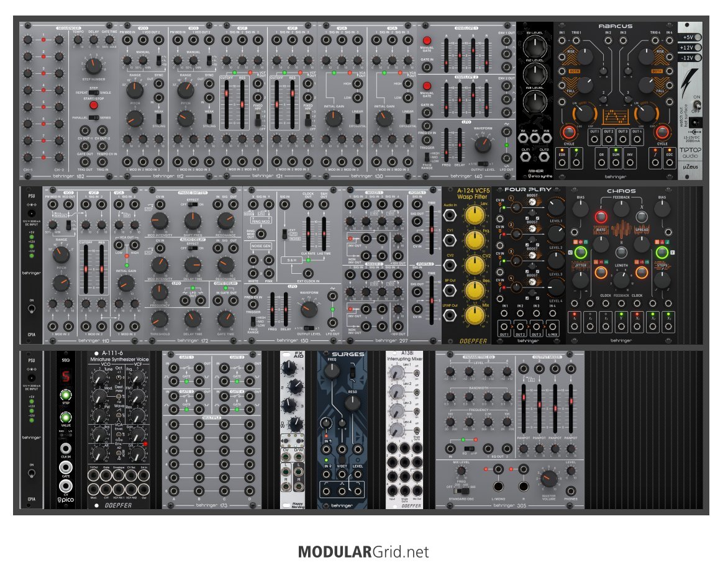Flip the Audio Delay Effect switch on the 172
Screen dimensions: 728x565
(x=192, y=248)
